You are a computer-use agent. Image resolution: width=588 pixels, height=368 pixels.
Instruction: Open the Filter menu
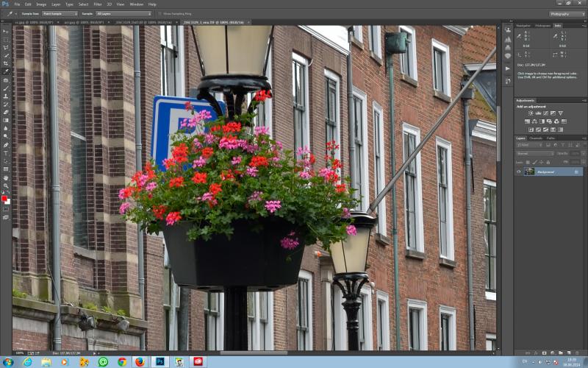98,4
